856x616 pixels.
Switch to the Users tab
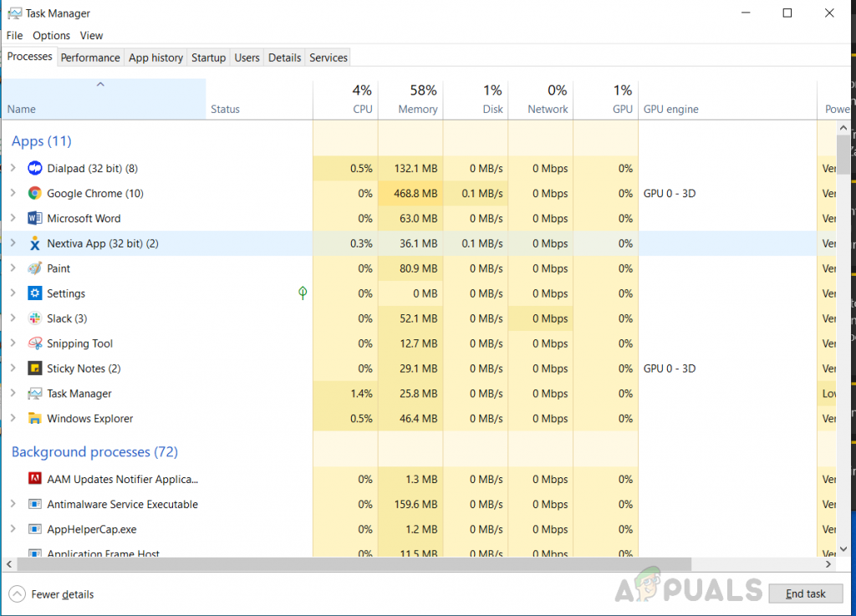click(x=247, y=58)
